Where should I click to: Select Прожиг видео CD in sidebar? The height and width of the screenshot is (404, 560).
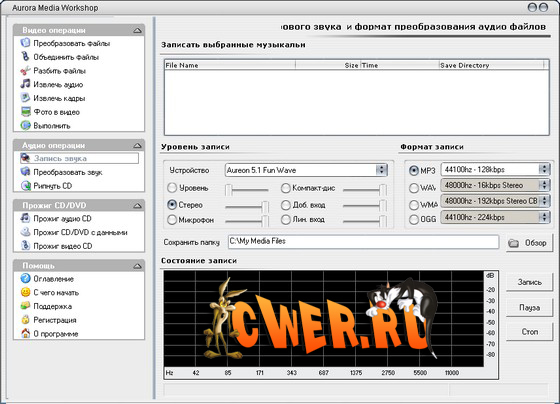pos(62,246)
